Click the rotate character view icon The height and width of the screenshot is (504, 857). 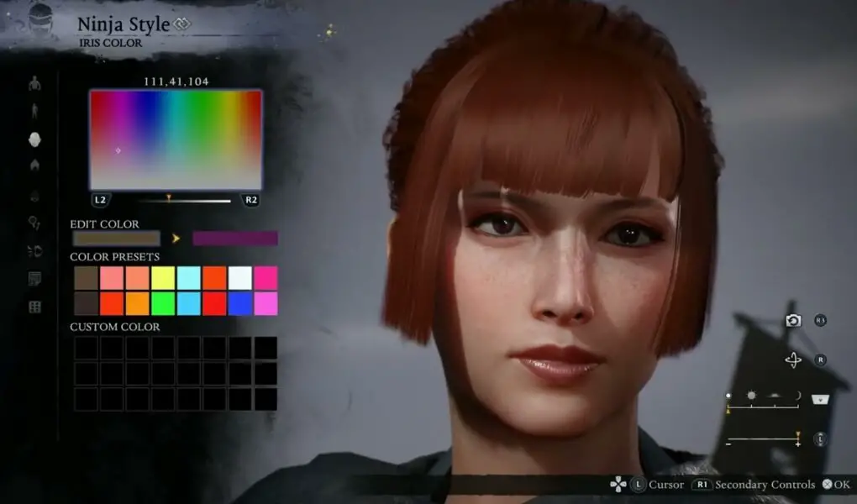(x=793, y=360)
